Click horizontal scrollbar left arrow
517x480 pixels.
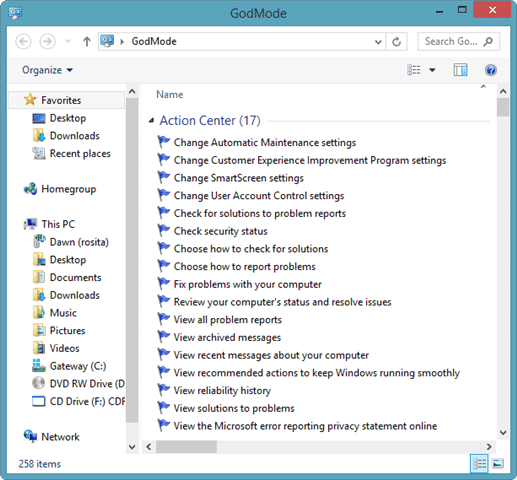149,447
